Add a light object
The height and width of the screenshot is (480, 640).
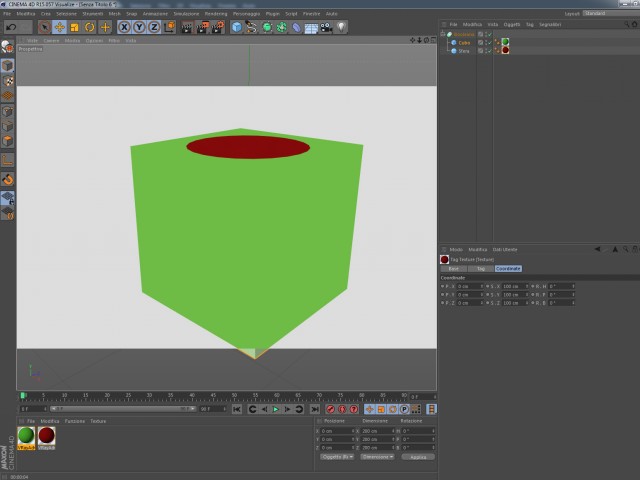click(341, 27)
